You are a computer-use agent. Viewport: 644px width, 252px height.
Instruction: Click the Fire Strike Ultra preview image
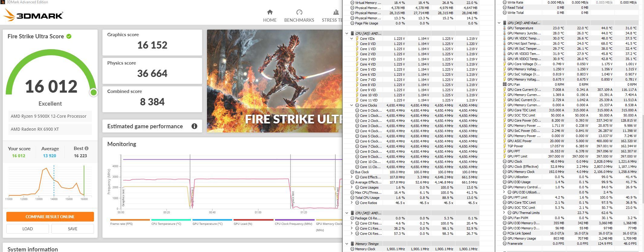click(274, 81)
